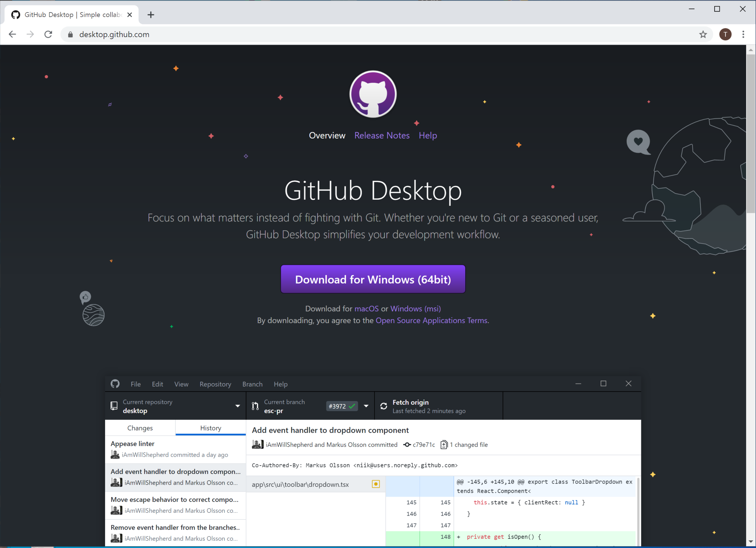Viewport: 756px width, 548px height.
Task: Click the heart speech bubble icon
Action: click(638, 142)
